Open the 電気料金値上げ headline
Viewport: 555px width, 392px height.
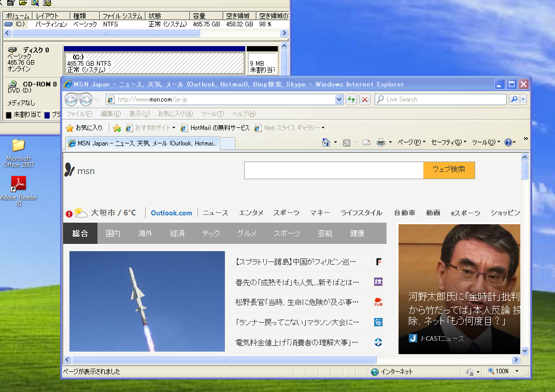tap(296, 342)
